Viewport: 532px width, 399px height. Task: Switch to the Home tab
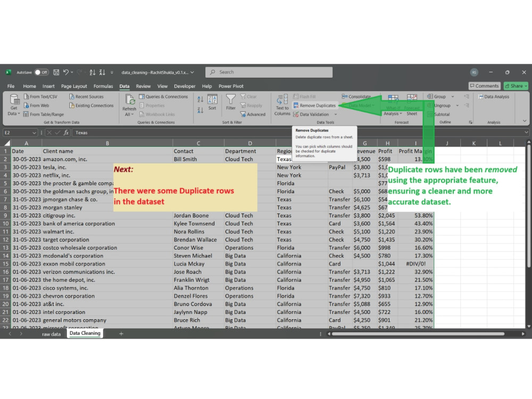click(29, 86)
